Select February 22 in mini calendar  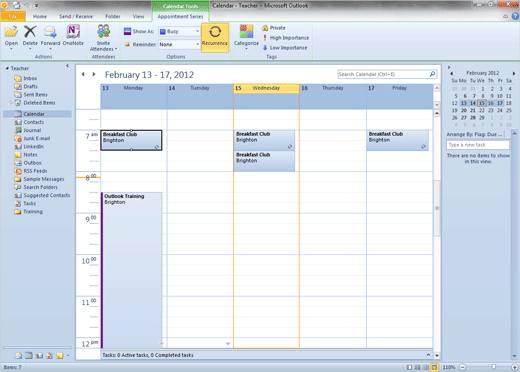coord(482,110)
